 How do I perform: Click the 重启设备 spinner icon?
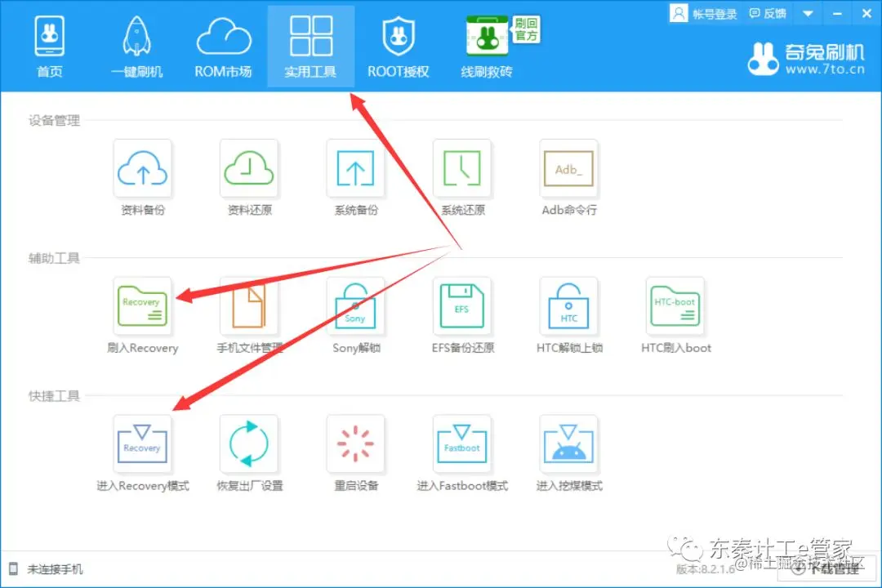click(355, 443)
